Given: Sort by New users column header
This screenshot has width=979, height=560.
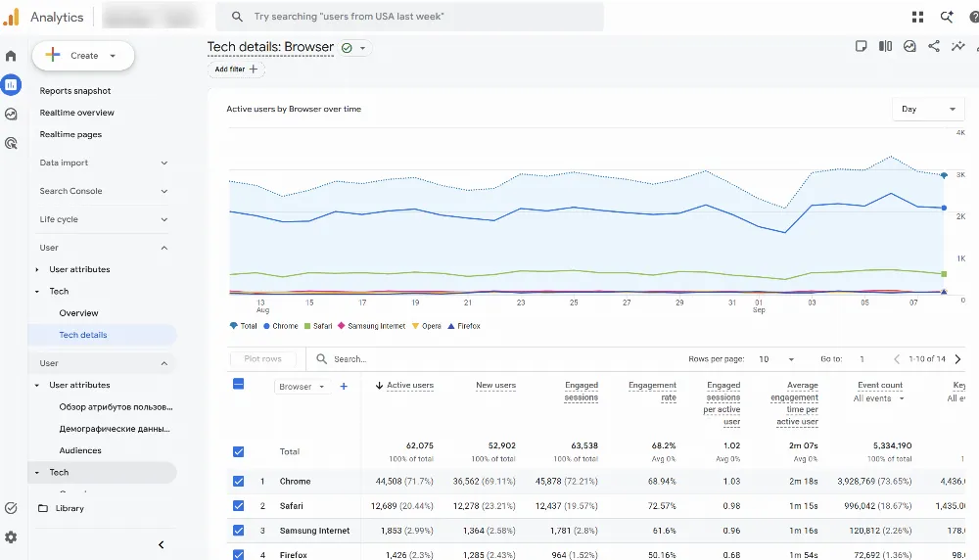Looking at the screenshot, I should point(495,385).
